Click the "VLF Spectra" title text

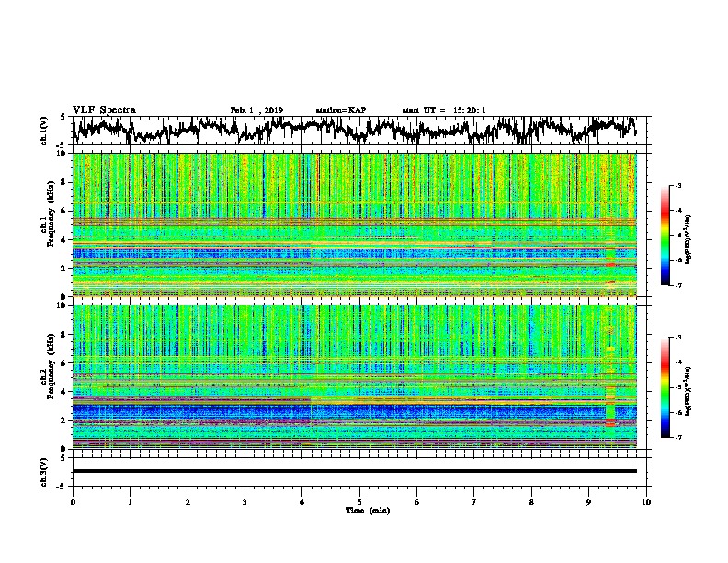(x=105, y=110)
